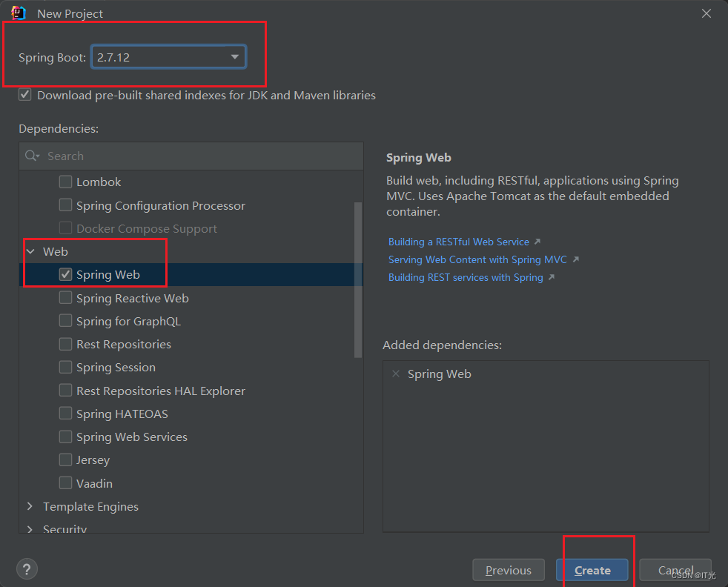Check Docker Compose Support box

coord(65,228)
